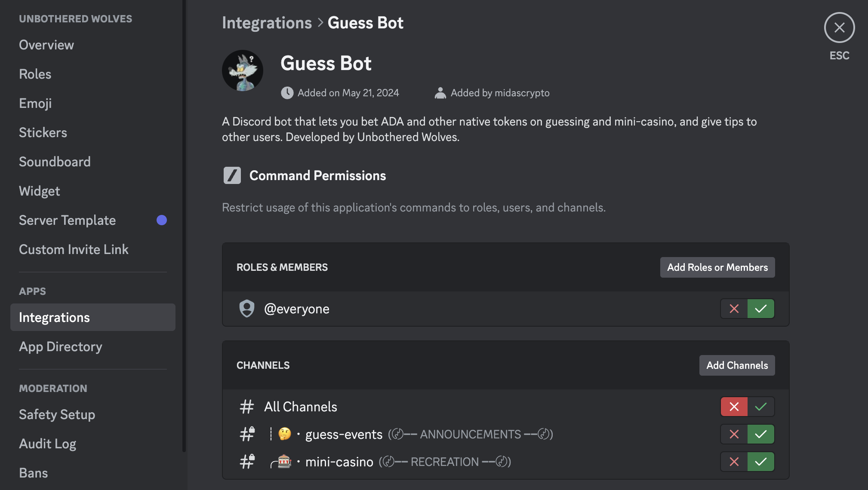Click the locked channel icon for mini-casino
The height and width of the screenshot is (490, 868).
(x=247, y=462)
